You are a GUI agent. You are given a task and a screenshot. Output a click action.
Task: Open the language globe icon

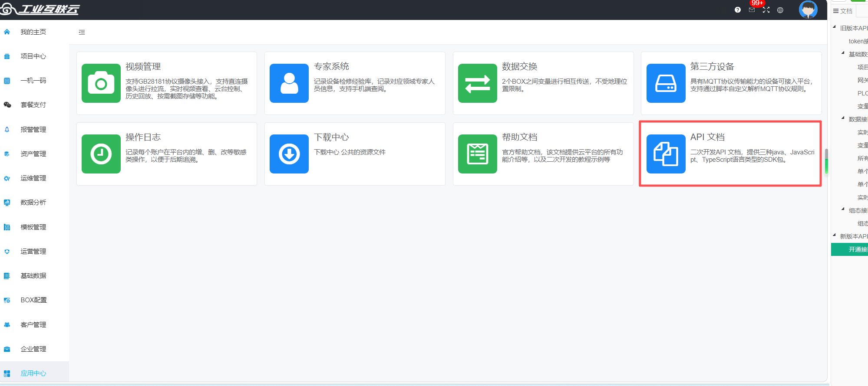click(780, 10)
